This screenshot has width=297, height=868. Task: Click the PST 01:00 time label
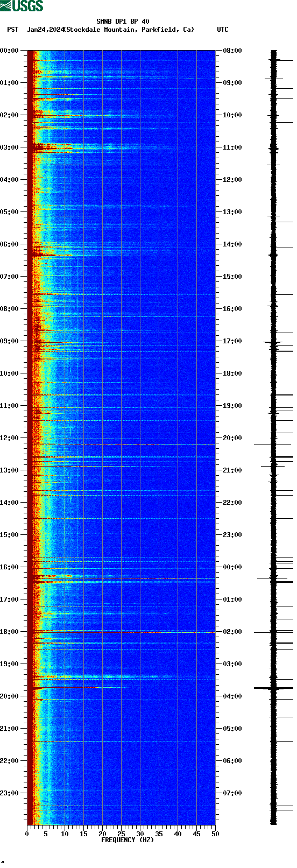pos(10,83)
